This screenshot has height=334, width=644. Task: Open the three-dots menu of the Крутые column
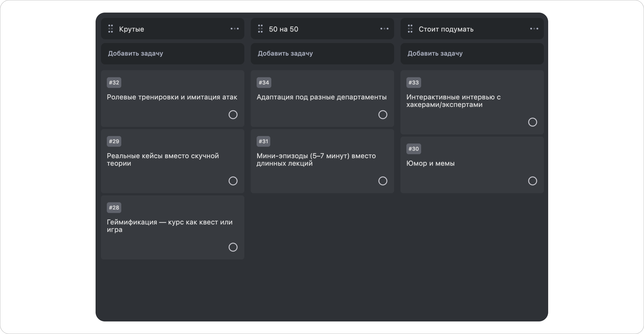(x=235, y=29)
